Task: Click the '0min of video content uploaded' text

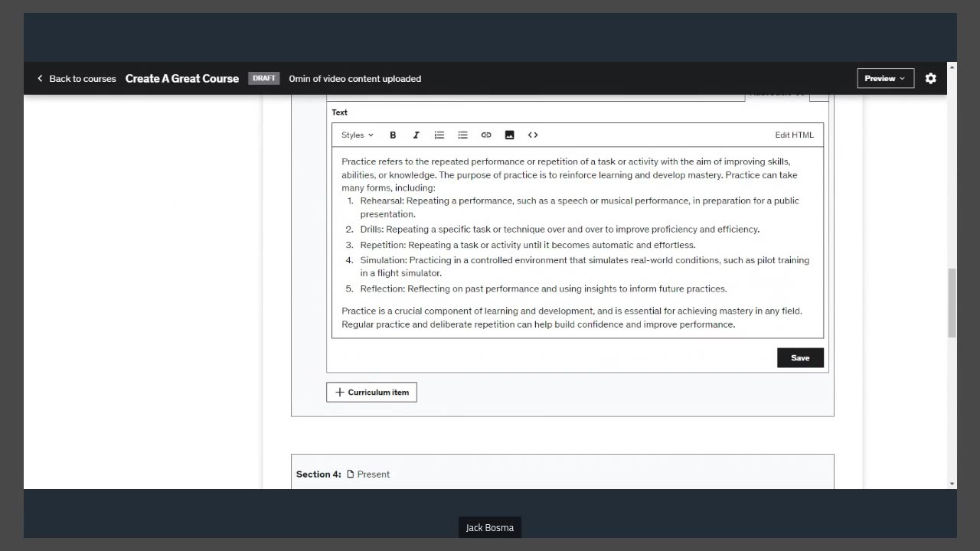Action: point(355,78)
